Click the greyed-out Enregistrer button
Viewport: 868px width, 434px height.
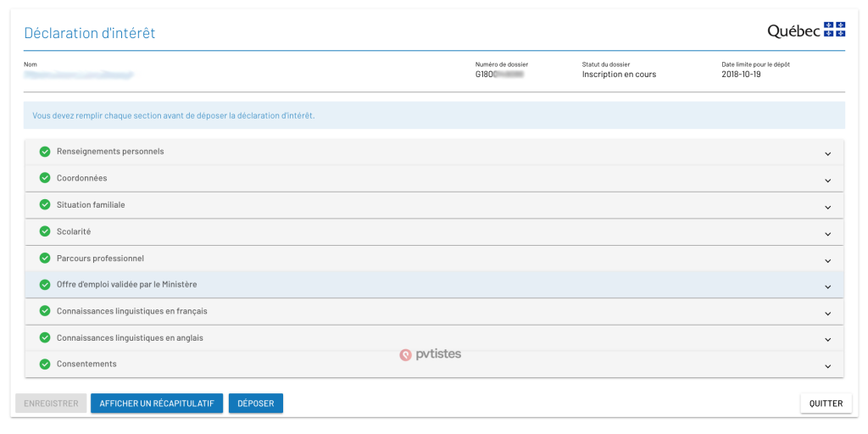click(x=51, y=403)
